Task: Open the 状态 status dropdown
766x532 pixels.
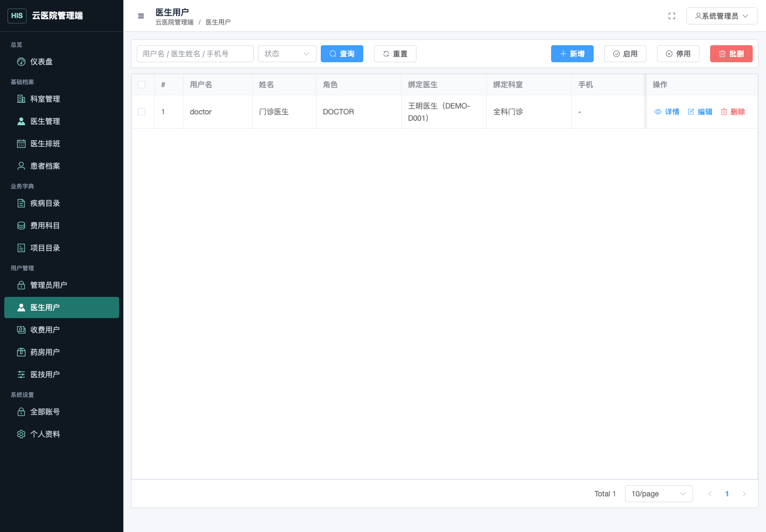Action: (x=287, y=54)
